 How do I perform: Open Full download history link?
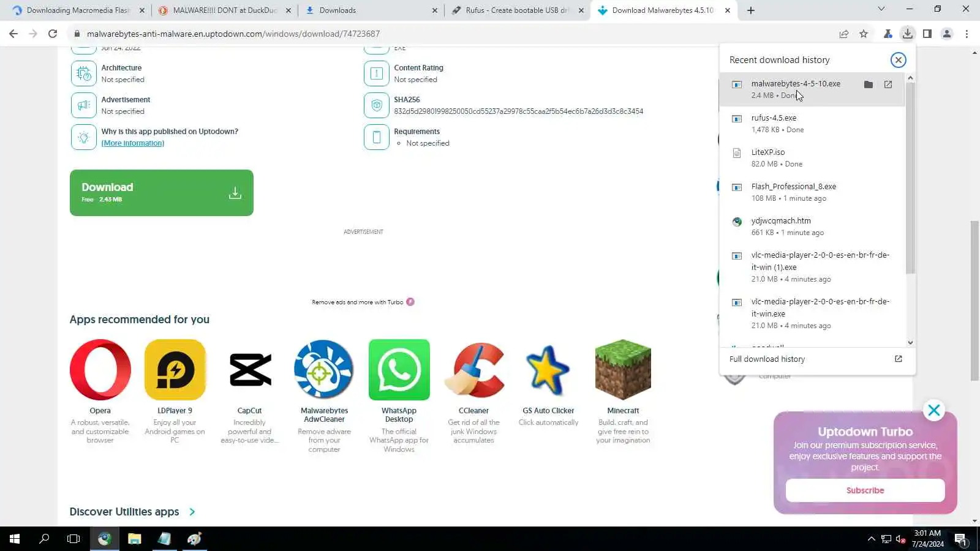click(x=767, y=359)
